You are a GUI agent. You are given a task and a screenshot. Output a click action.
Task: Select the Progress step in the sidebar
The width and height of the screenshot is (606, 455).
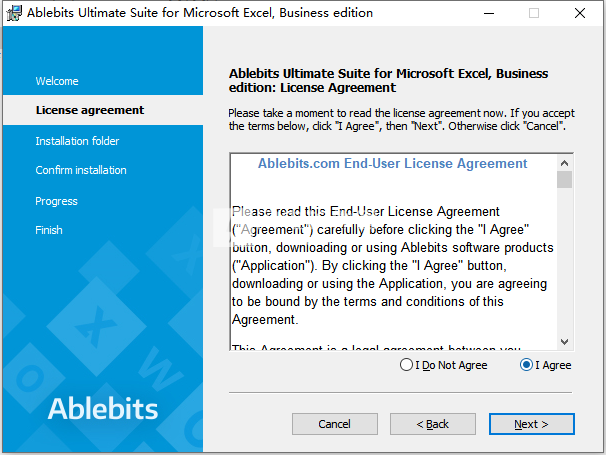56,201
